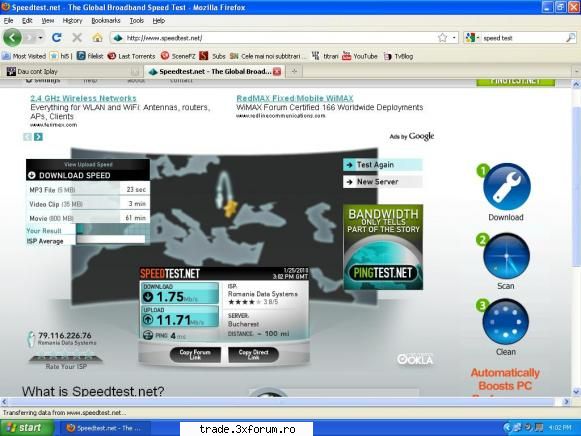This screenshot has height=436, width=581.
Task: Expand the address bar history dropdown
Action: (x=454, y=38)
